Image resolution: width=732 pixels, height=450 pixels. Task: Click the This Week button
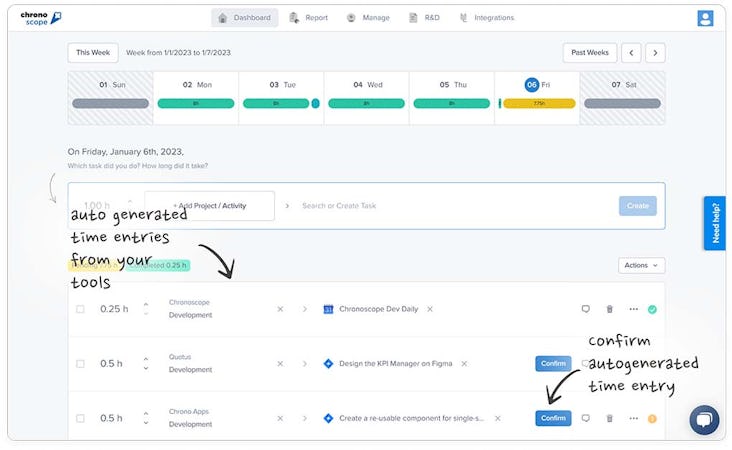point(93,53)
